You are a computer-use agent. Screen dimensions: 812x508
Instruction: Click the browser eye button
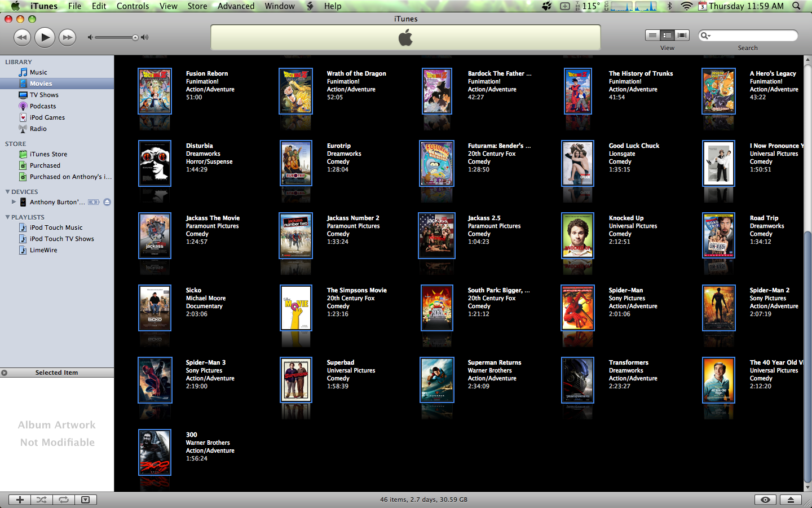click(765, 500)
